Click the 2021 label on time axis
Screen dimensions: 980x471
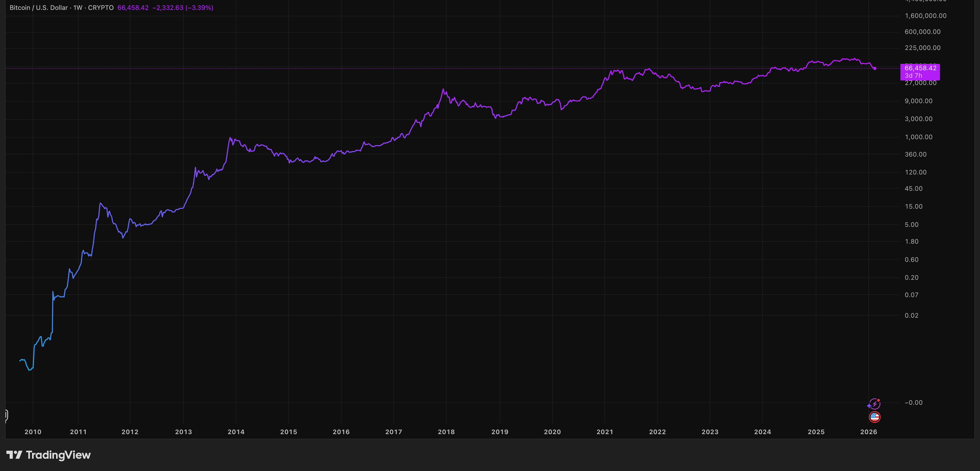click(605, 432)
